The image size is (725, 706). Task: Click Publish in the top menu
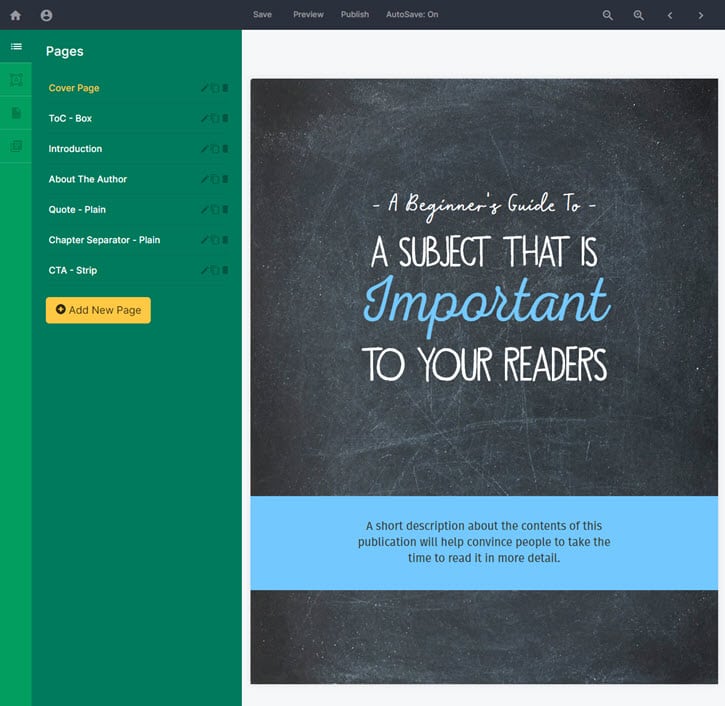(355, 15)
